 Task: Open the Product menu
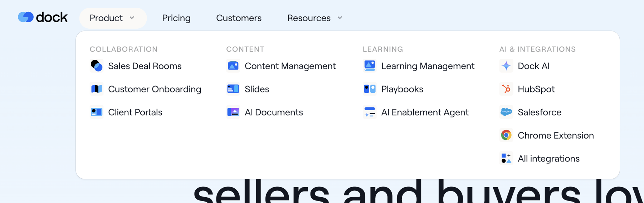click(113, 18)
